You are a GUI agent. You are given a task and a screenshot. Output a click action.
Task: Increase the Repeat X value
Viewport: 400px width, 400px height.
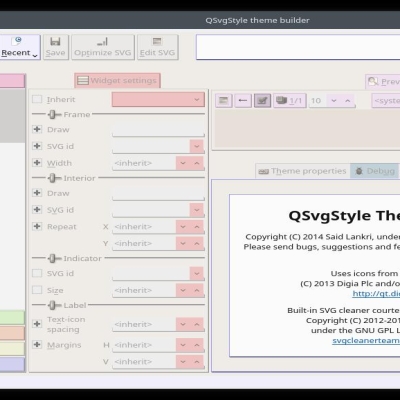click(x=197, y=227)
